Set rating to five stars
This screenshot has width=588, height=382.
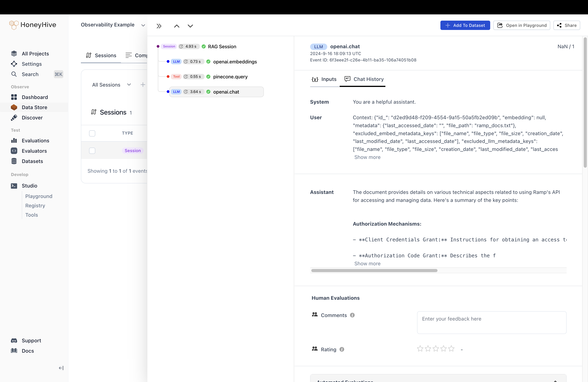451,349
